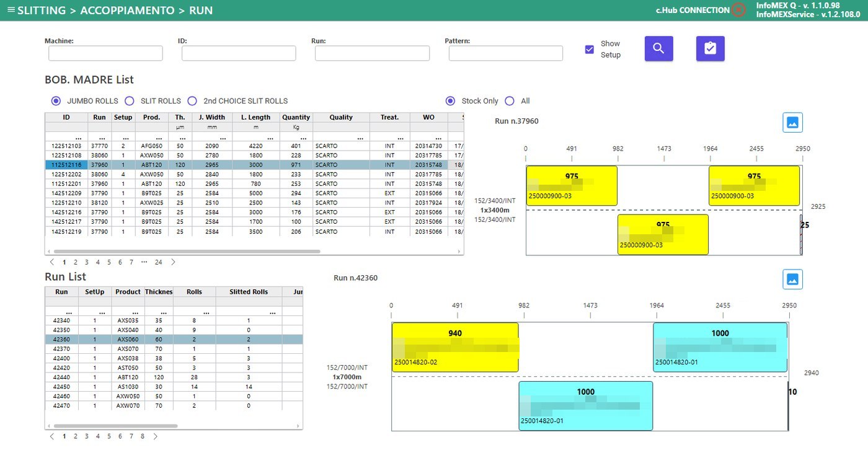Click the Pattern input field
Screen dimensions: 868x471
[x=506, y=53]
